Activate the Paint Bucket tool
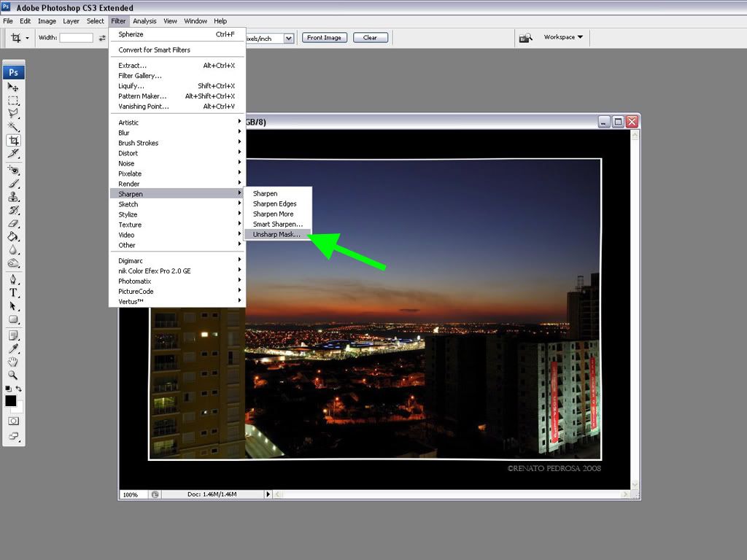747x560 pixels. [13, 237]
